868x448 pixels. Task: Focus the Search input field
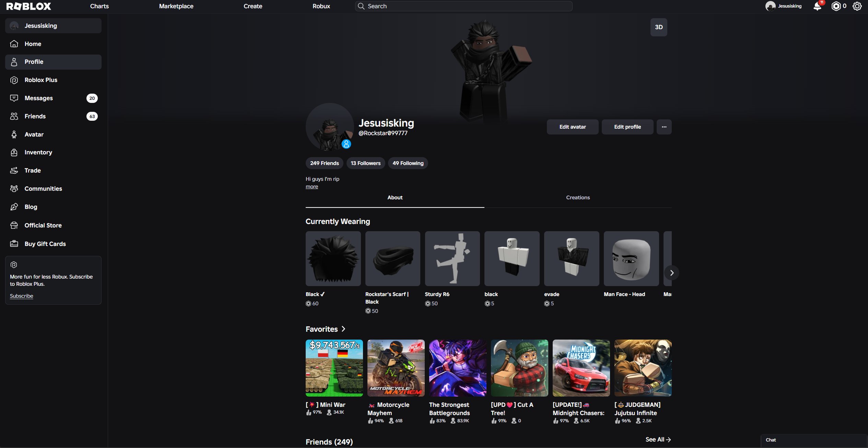click(x=464, y=6)
